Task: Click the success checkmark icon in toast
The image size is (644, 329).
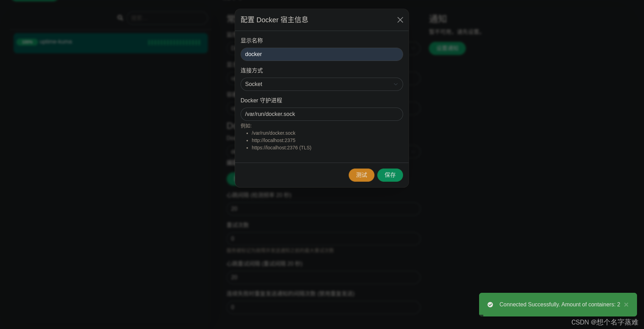Action: coord(490,305)
